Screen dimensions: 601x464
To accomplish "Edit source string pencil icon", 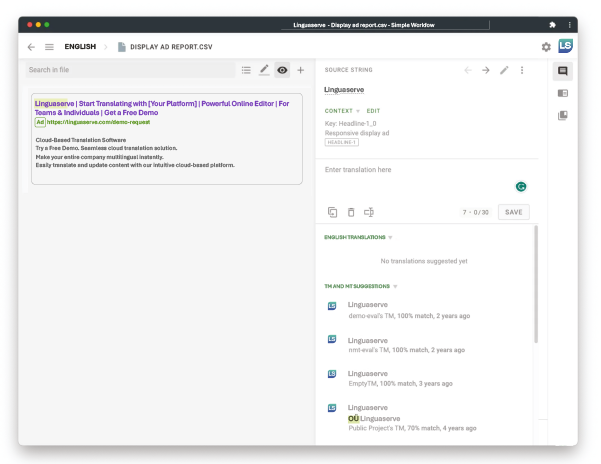I will (504, 70).
